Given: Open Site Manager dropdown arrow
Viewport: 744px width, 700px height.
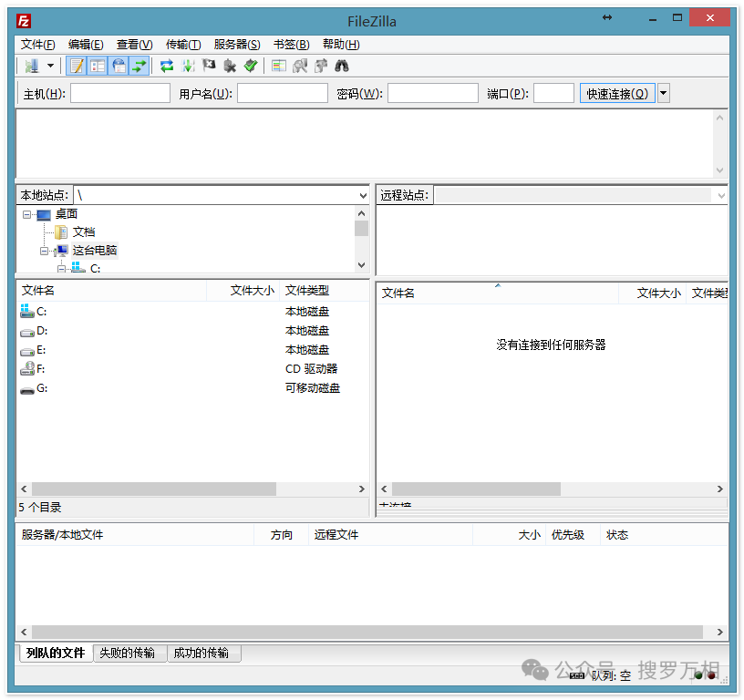Looking at the screenshot, I should pos(51,66).
